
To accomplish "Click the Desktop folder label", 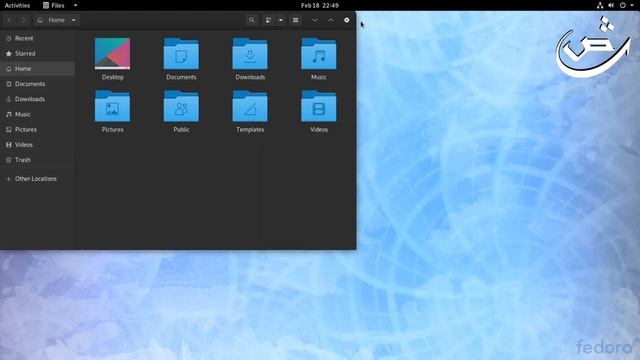I will coord(113,77).
